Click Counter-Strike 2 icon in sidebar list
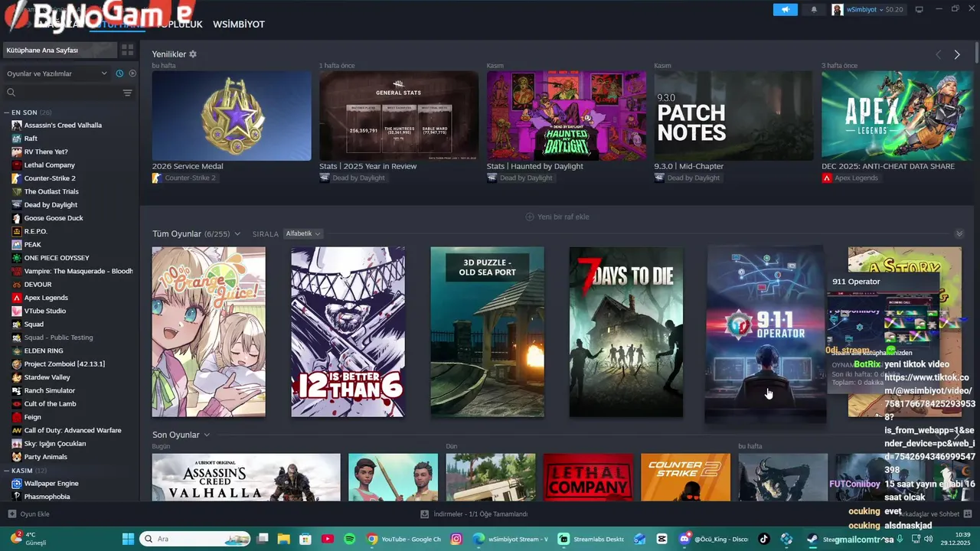Screen dimensions: 980x551 (x=17, y=178)
